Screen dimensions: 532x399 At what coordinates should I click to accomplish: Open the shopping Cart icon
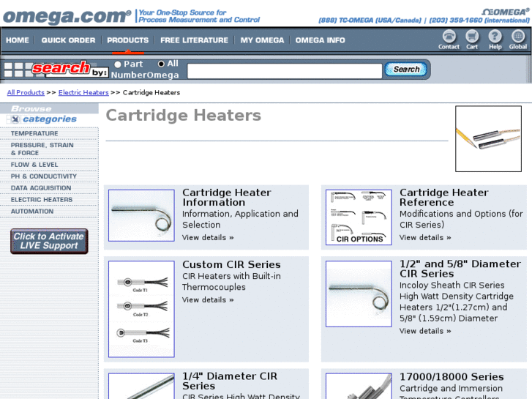[x=471, y=40]
